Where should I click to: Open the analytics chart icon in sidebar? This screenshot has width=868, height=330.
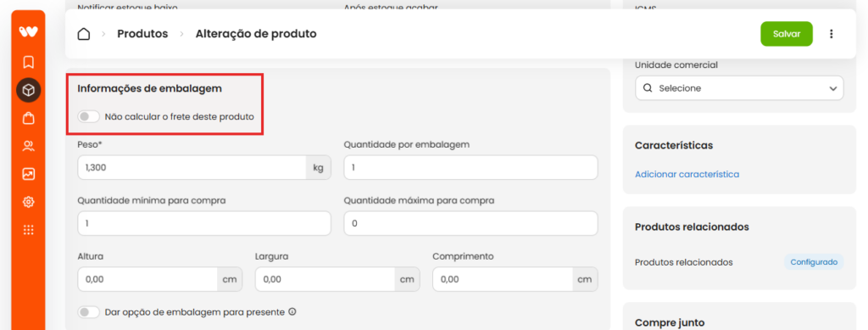pos(28,174)
